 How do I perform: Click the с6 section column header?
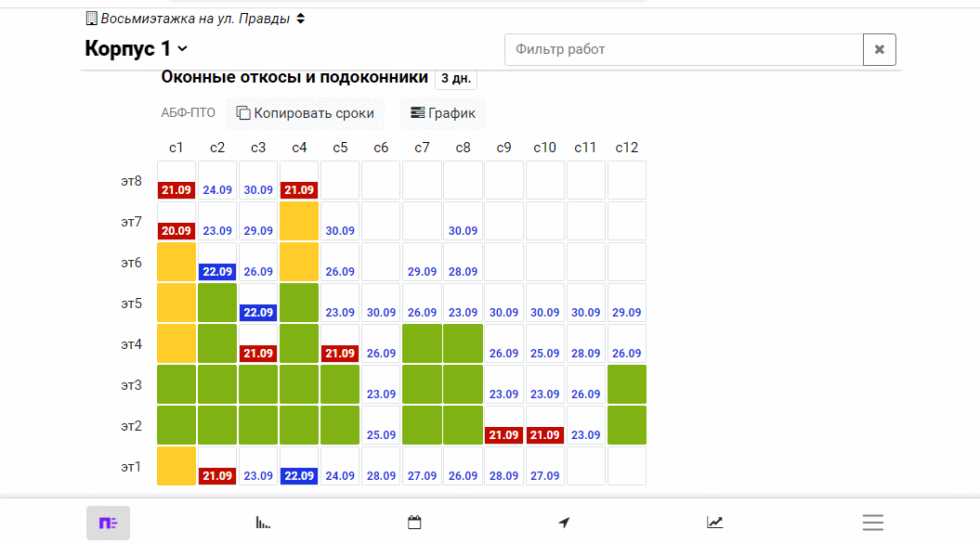pos(381,148)
